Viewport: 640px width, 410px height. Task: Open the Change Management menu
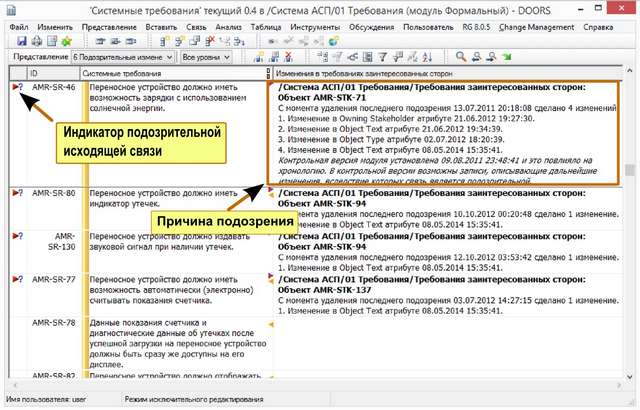[x=536, y=27]
